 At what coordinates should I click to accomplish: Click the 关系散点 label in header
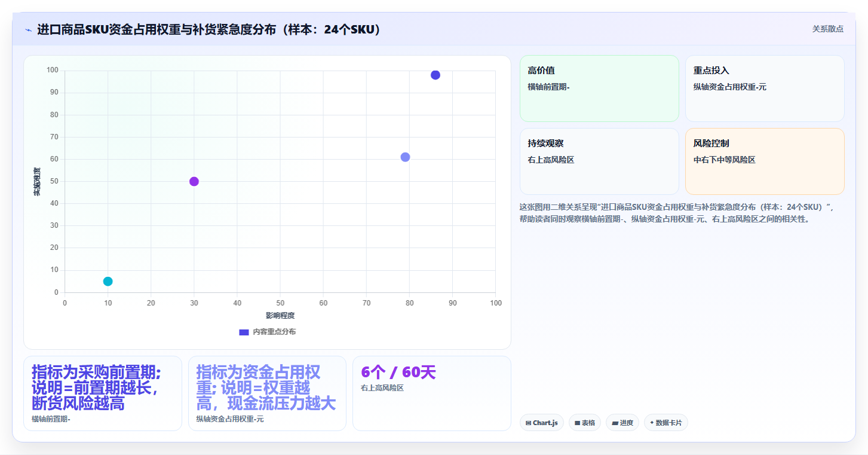(x=827, y=29)
